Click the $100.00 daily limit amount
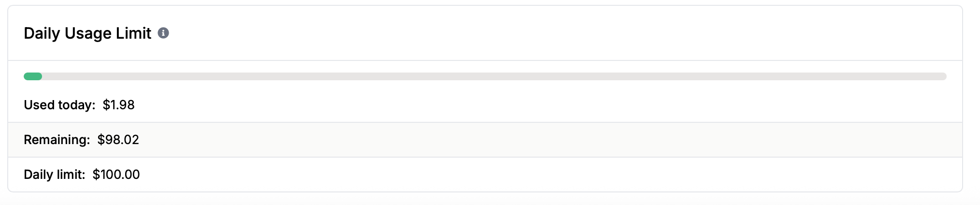This screenshot has height=205, width=980. [116, 175]
